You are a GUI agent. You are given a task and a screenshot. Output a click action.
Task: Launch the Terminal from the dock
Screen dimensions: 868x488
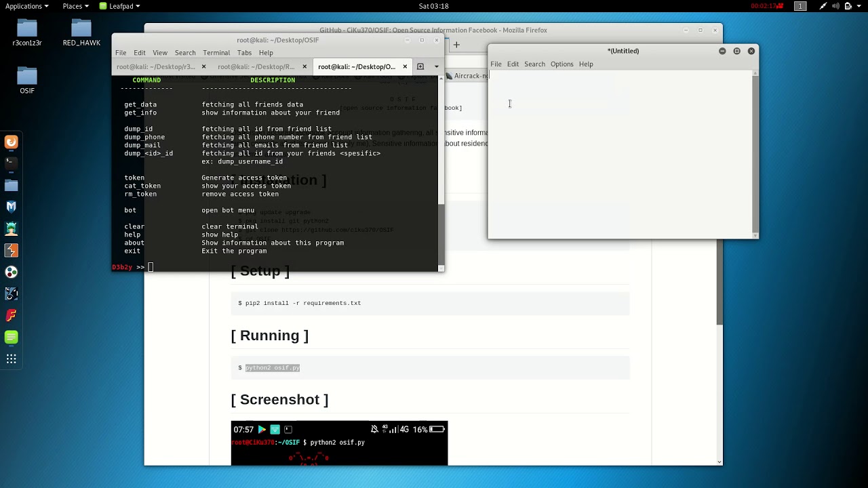coord(11,163)
